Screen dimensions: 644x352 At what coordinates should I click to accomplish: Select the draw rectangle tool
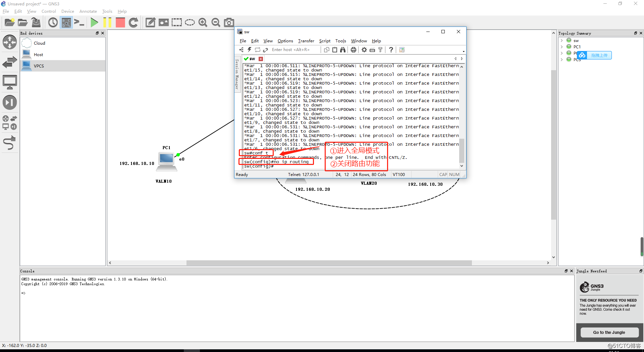pyautogui.click(x=177, y=23)
